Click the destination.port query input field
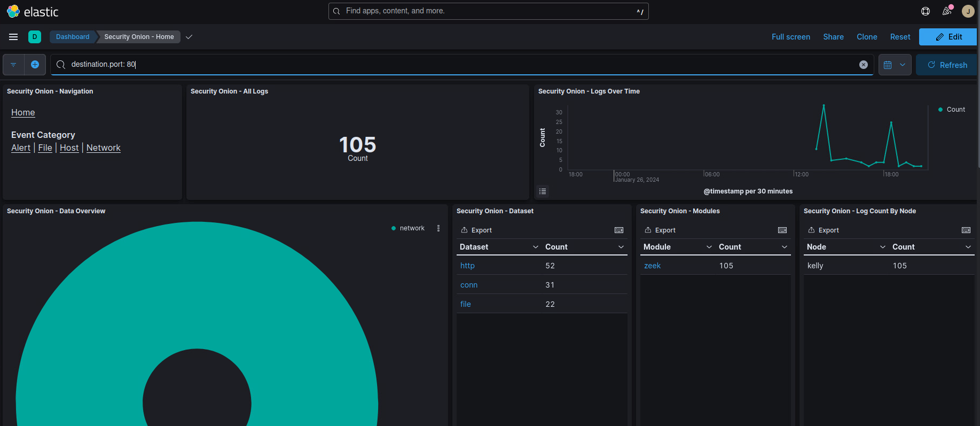The height and width of the screenshot is (426, 980). [459, 65]
